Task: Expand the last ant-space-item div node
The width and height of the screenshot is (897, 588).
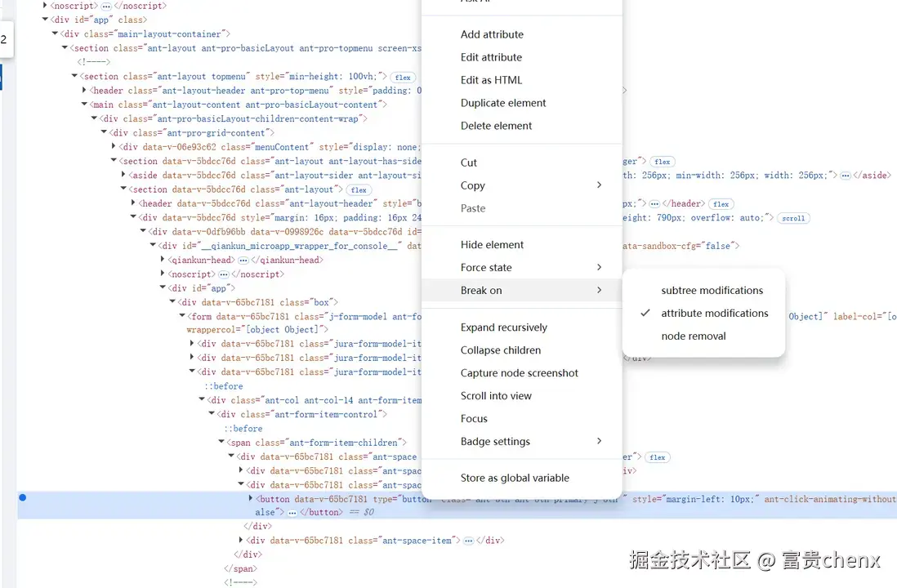Action: (x=240, y=540)
